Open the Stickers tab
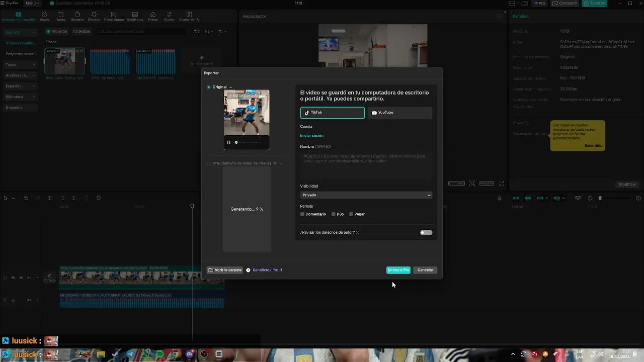The width and height of the screenshot is (644, 362). tap(77, 17)
